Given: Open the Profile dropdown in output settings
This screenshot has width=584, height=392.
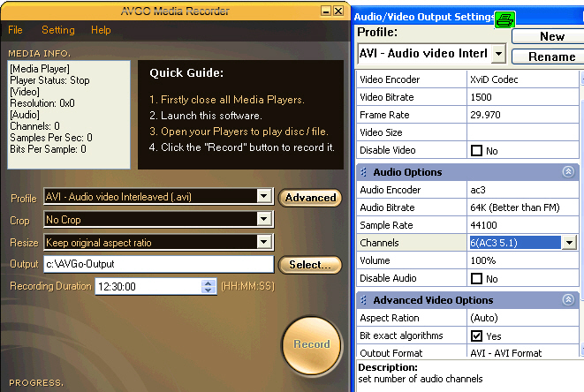Looking at the screenshot, I should (x=498, y=54).
